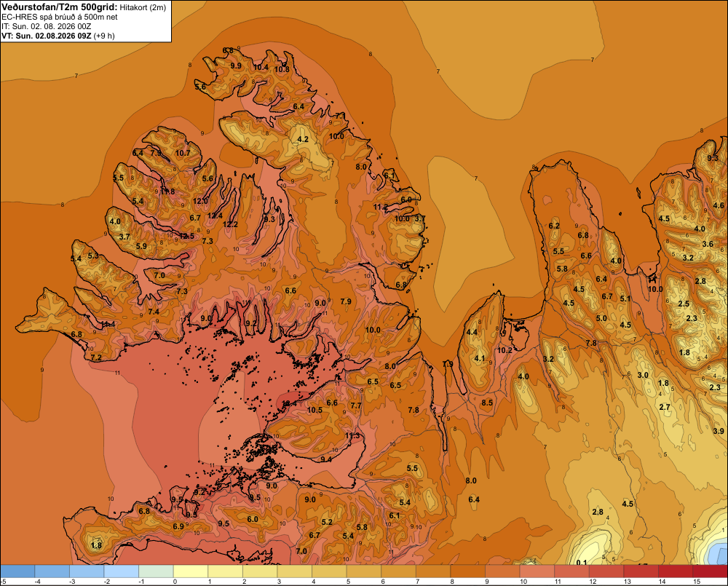The width and height of the screenshot is (728, 586).
Task: Click the 3.9 temperature label at right edge
Action: tap(719, 431)
